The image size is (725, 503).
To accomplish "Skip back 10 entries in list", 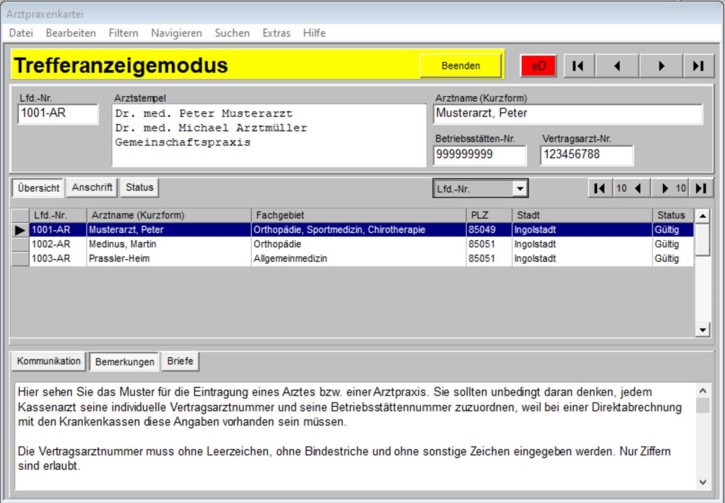I will pyautogui.click(x=628, y=188).
